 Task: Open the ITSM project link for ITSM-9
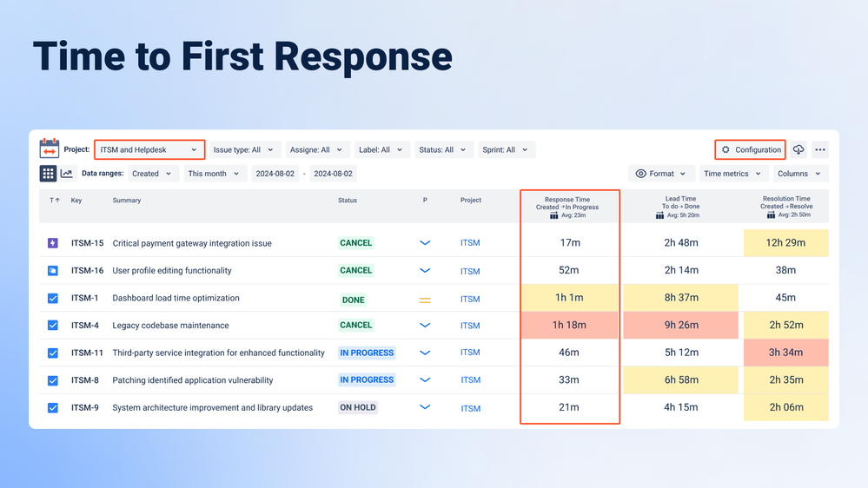click(470, 408)
